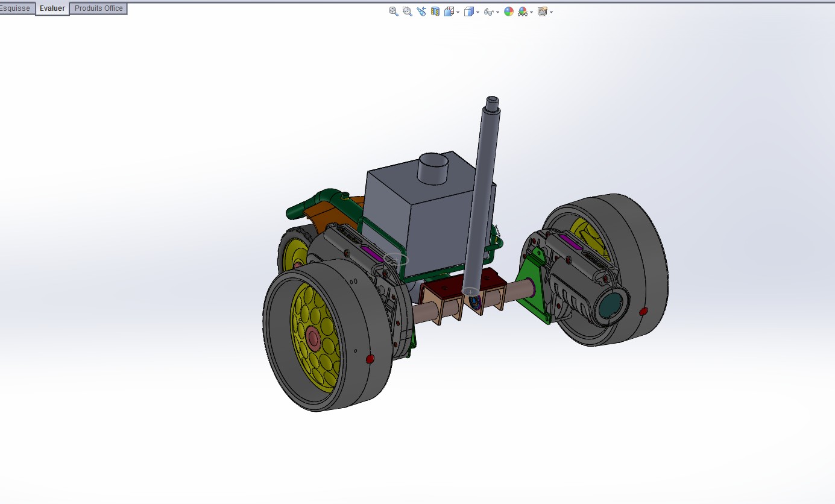Click the Display Style cube icon

(x=469, y=11)
